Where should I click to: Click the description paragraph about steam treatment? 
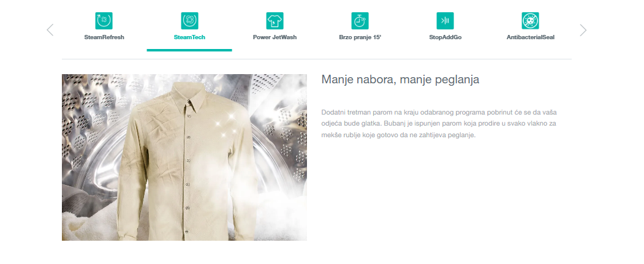click(439, 123)
